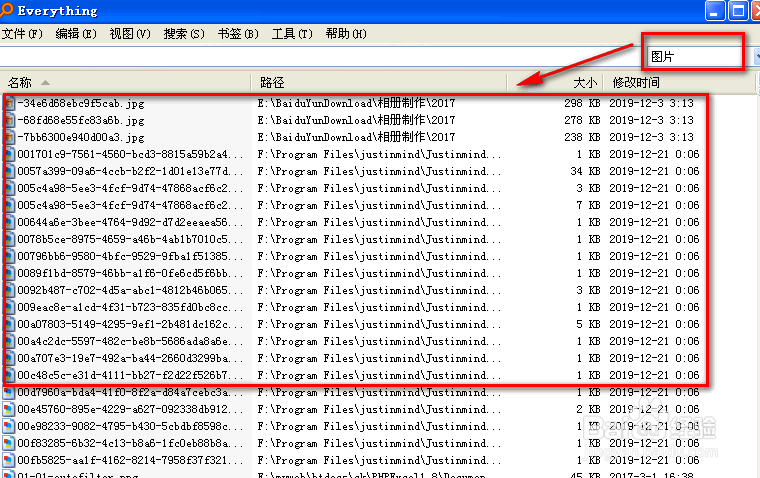Maximize the Everything window
The height and width of the screenshot is (478, 760).
[738, 11]
